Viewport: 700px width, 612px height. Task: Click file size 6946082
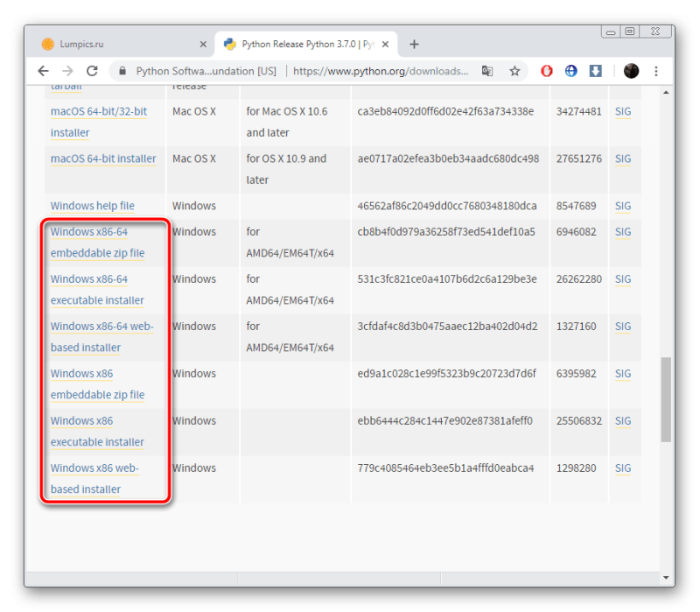pyautogui.click(x=576, y=232)
